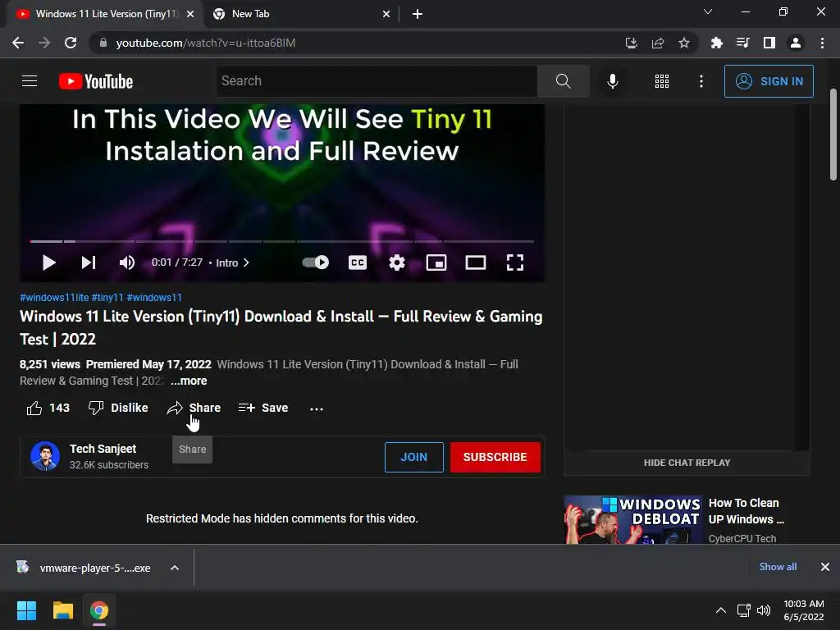This screenshot has height=630, width=840.
Task: Install app icon in address bar
Action: pyautogui.click(x=632, y=43)
